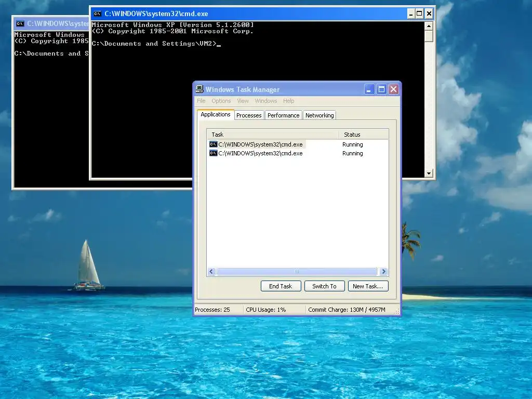Click the Switch To button
The width and height of the screenshot is (532, 399).
pyautogui.click(x=324, y=286)
